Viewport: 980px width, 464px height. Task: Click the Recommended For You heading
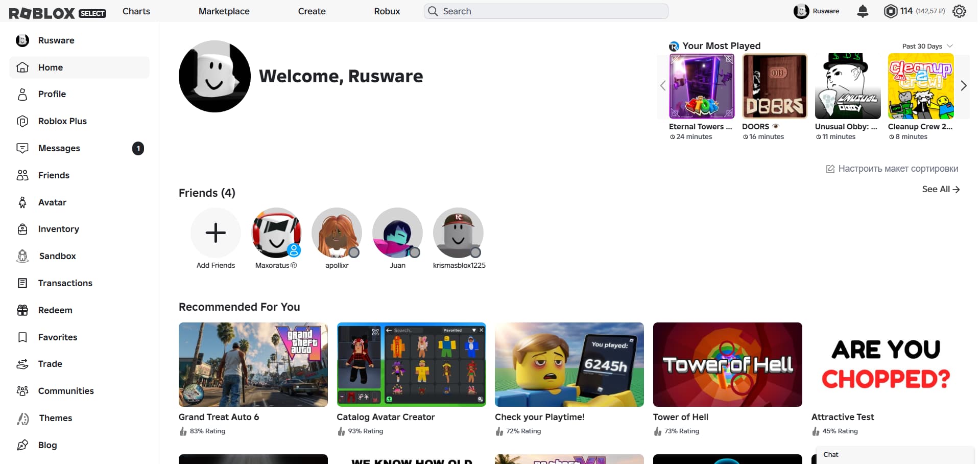pyautogui.click(x=240, y=307)
